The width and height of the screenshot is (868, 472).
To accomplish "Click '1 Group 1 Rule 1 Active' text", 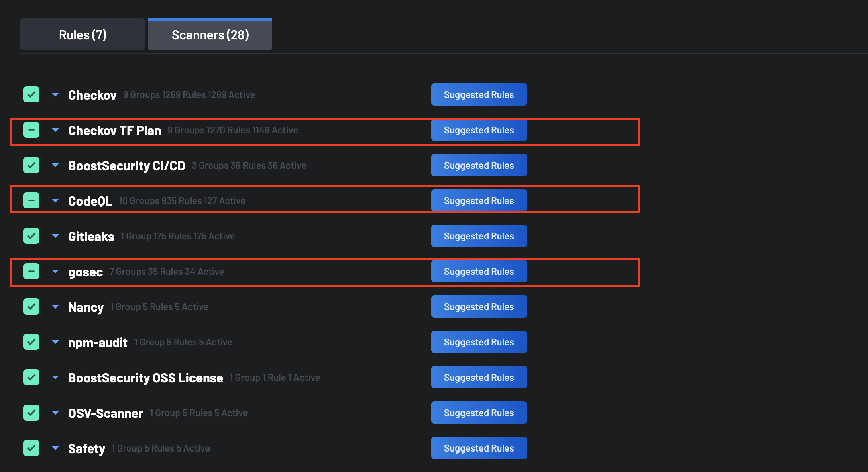I will pyautogui.click(x=275, y=378).
